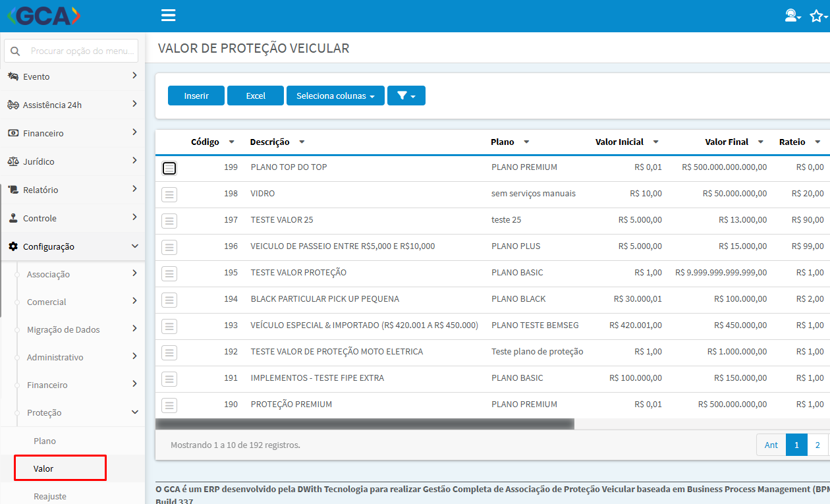Expand the Assistência 24h menu chevron
This screenshot has width=830, height=504.
[134, 104]
